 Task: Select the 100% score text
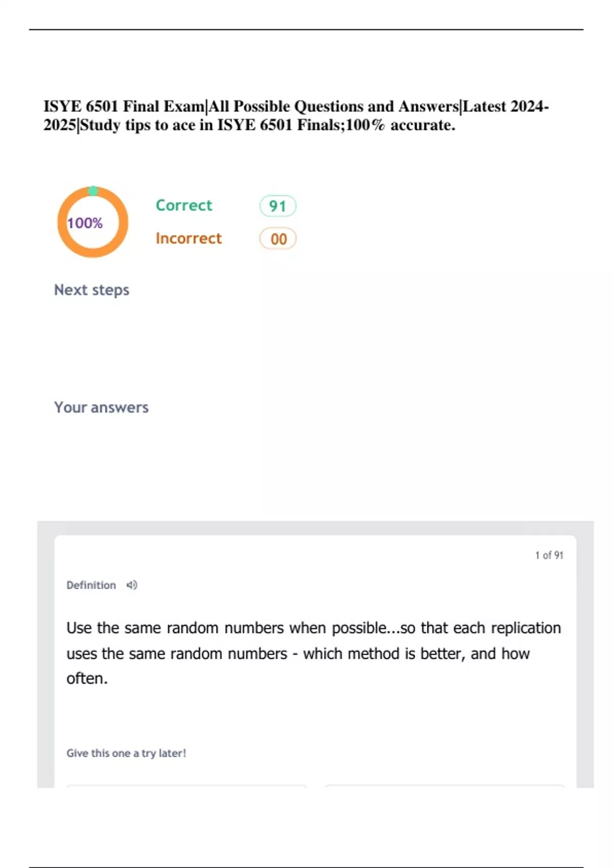click(x=85, y=223)
